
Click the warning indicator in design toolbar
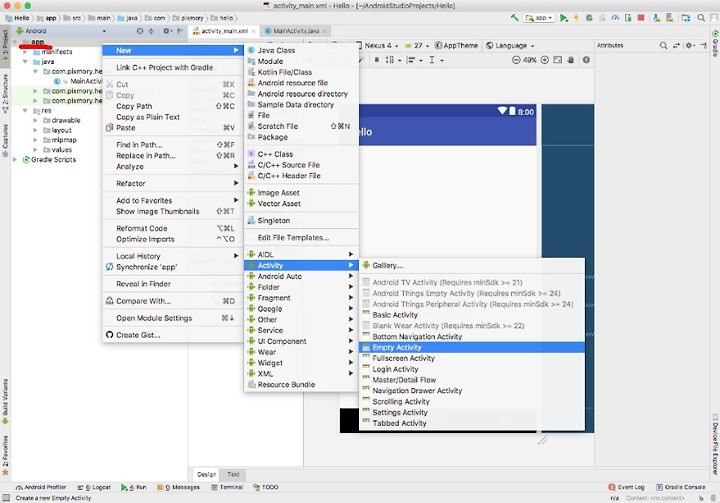[x=586, y=60]
